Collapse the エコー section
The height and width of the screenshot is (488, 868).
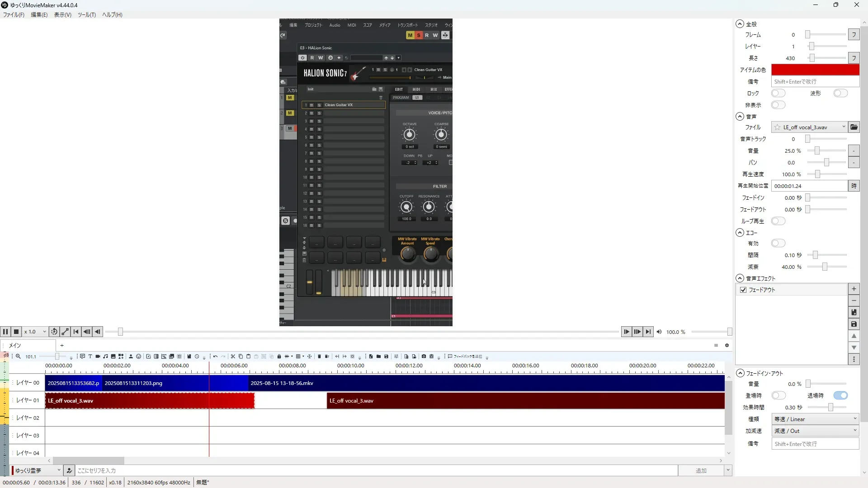(x=740, y=233)
